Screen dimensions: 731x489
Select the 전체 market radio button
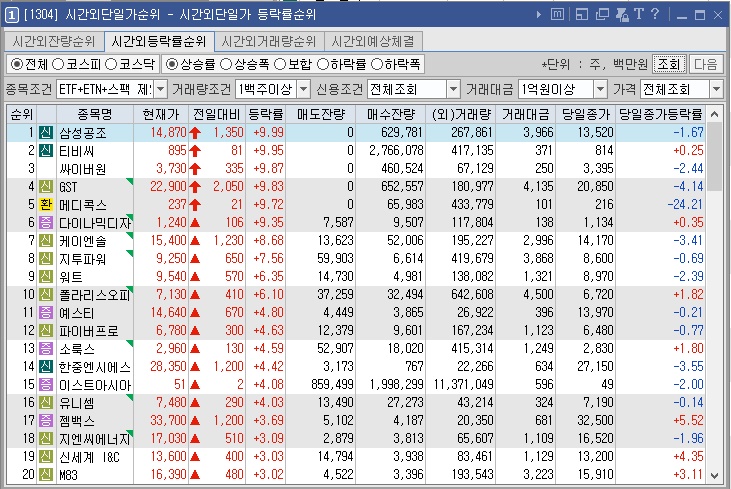click(16, 64)
